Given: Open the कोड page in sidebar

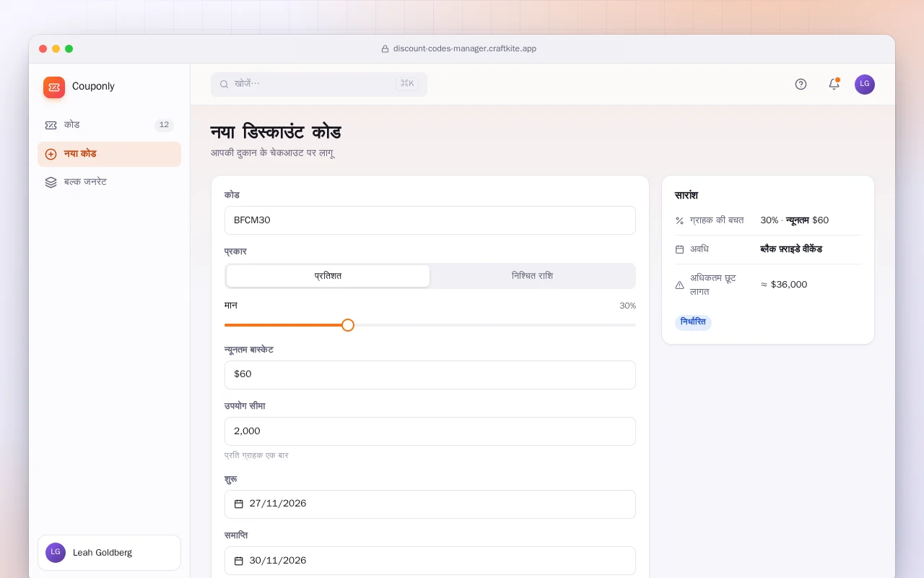Looking at the screenshot, I should [109, 125].
